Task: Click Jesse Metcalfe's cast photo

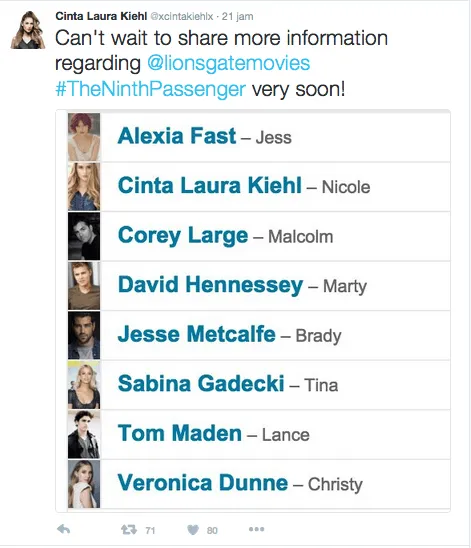Action: coord(84,335)
